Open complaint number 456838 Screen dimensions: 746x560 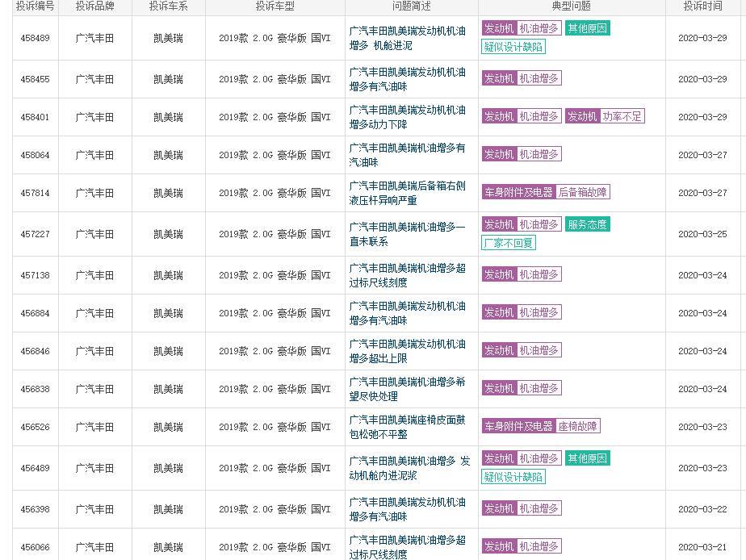click(x=36, y=390)
